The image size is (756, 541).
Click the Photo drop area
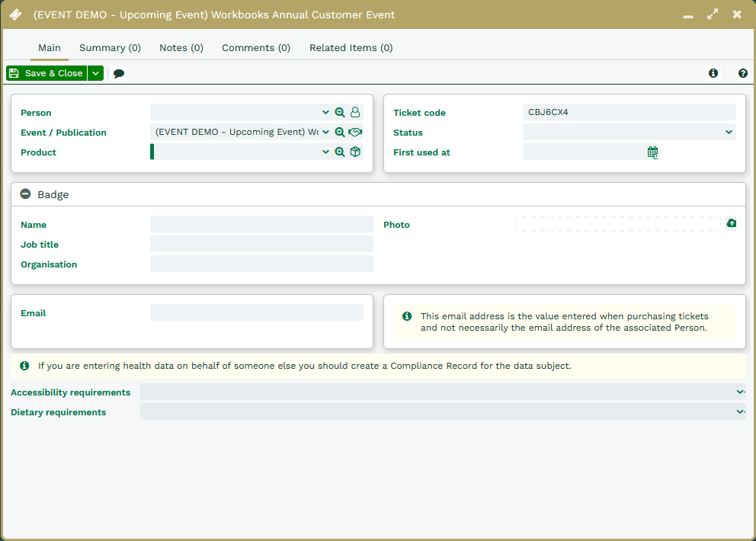[617, 224]
